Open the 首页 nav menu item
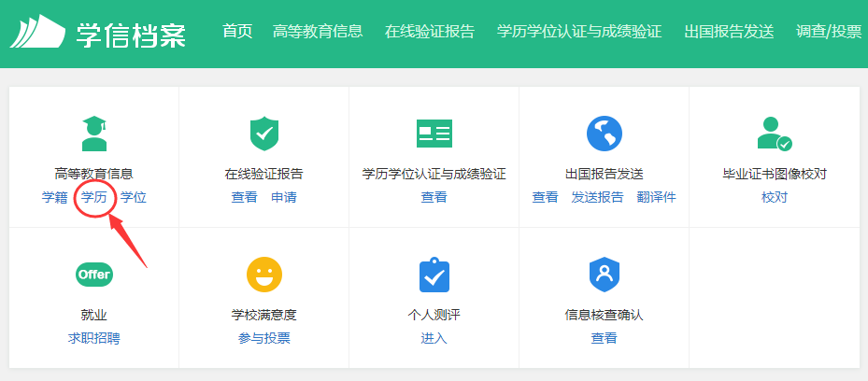Screen dimensions: 868x381 [x=237, y=31]
